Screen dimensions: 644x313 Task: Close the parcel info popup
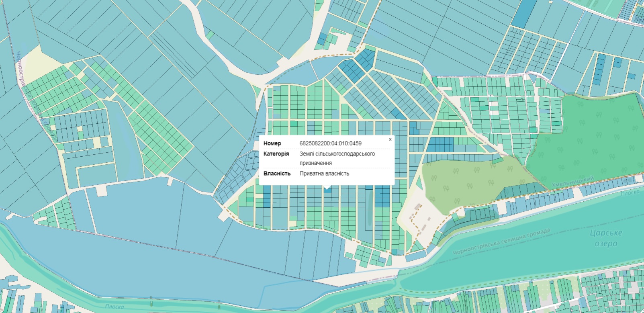(x=390, y=139)
